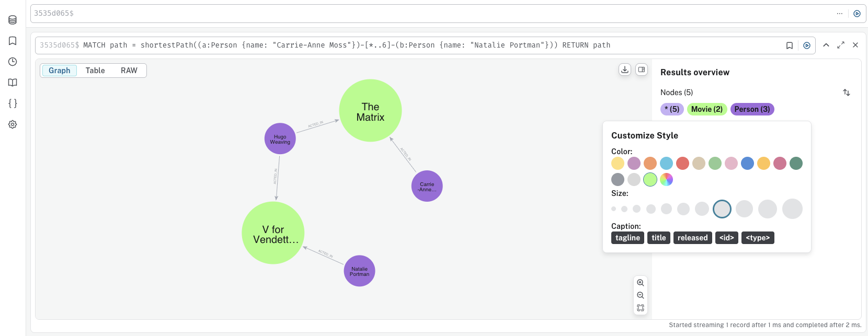The width and height of the screenshot is (868, 336).
Task: Collapse the result frame with chevron
Action: (x=826, y=45)
